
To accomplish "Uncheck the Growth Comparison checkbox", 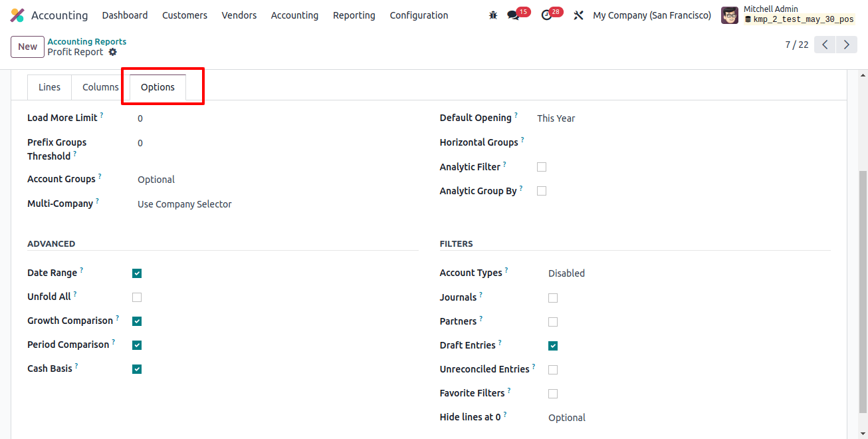I will point(137,321).
